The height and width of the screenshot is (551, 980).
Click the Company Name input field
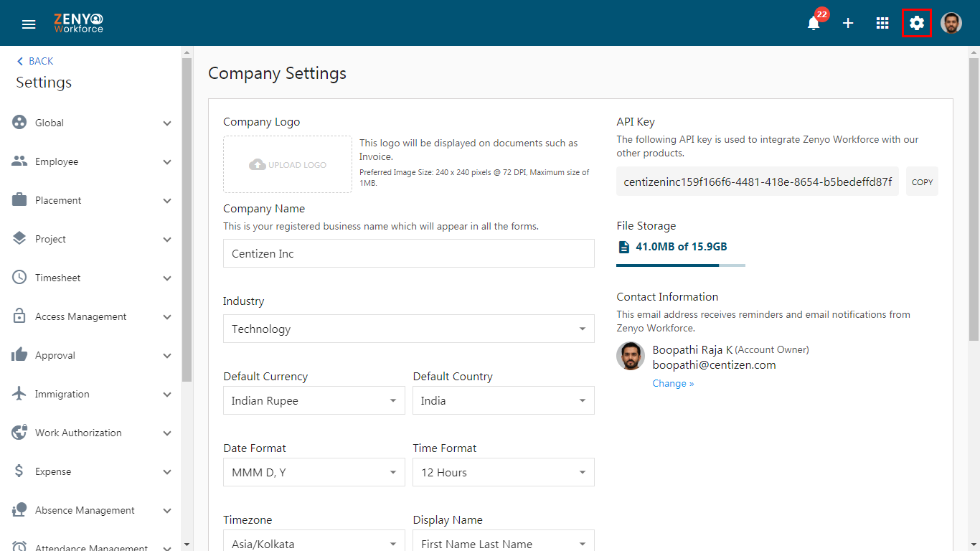(x=409, y=253)
